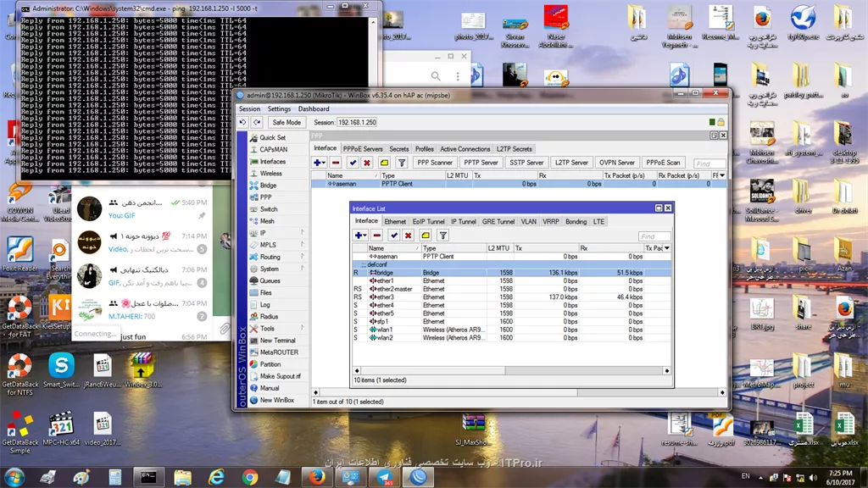Open the column dropdown in Interface List
Image resolution: width=868 pixels, height=488 pixels.
(667, 248)
